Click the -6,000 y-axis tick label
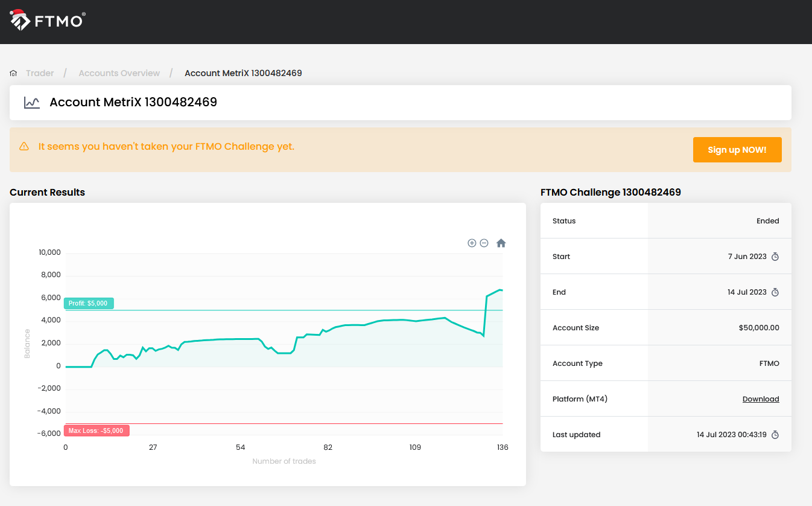 click(x=49, y=434)
